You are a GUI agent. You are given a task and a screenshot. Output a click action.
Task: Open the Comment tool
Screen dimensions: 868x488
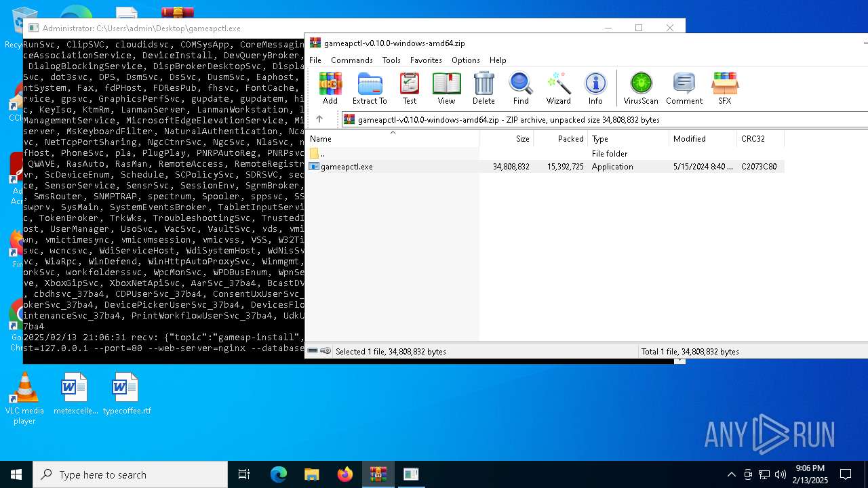point(684,88)
